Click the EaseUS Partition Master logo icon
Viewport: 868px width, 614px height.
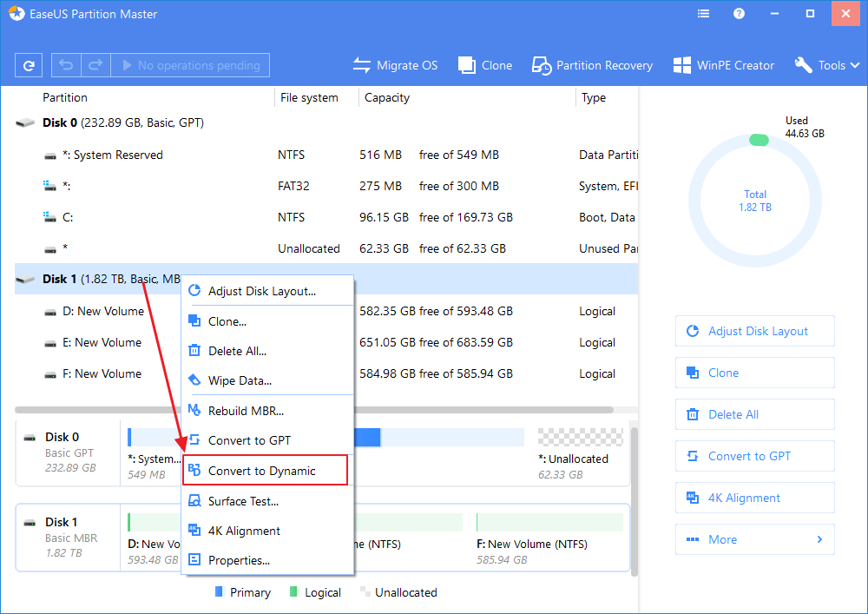pyautogui.click(x=16, y=14)
